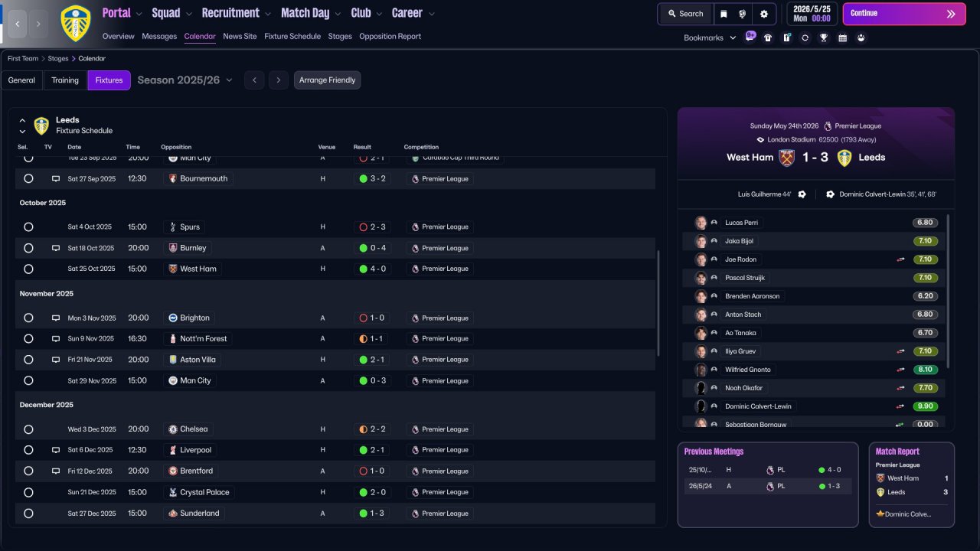Open the settings gear icon

click(x=764, y=14)
